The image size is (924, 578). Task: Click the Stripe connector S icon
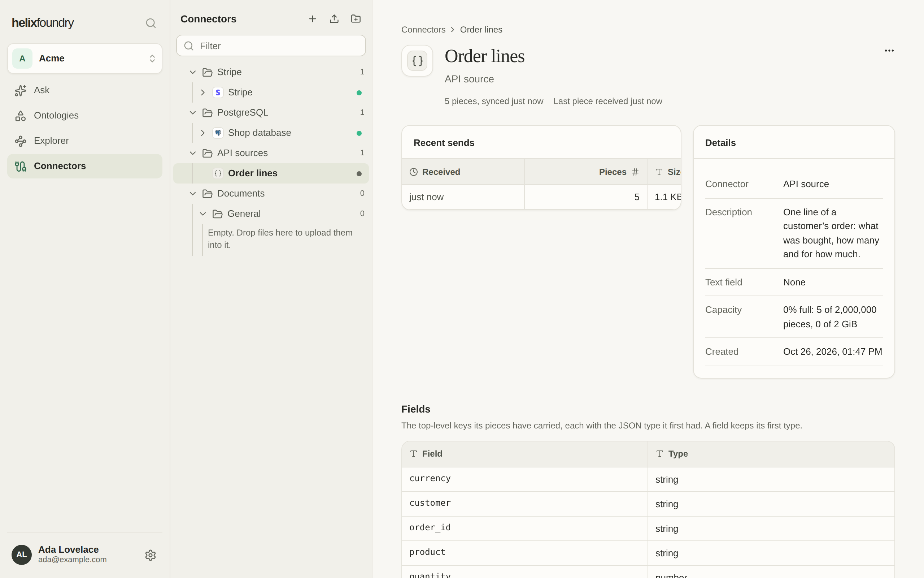(218, 92)
